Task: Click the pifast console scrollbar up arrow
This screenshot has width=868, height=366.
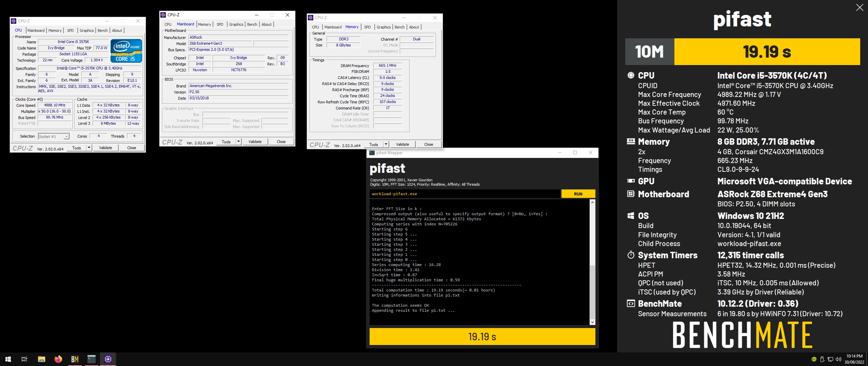Action: pyautogui.click(x=592, y=202)
